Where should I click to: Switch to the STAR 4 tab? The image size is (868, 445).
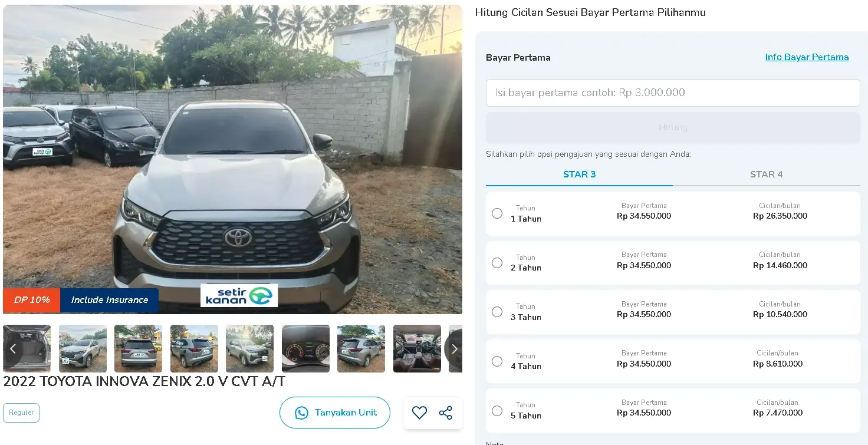(766, 174)
